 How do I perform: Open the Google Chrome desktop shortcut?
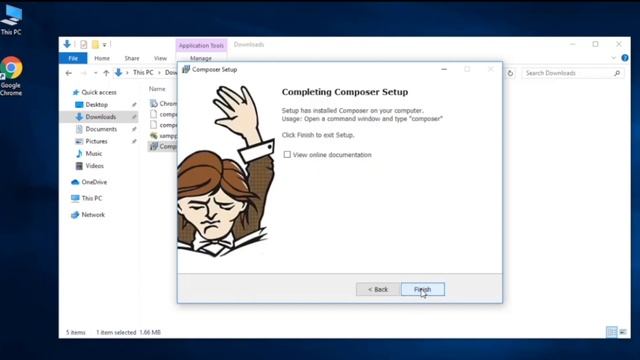(x=11, y=76)
